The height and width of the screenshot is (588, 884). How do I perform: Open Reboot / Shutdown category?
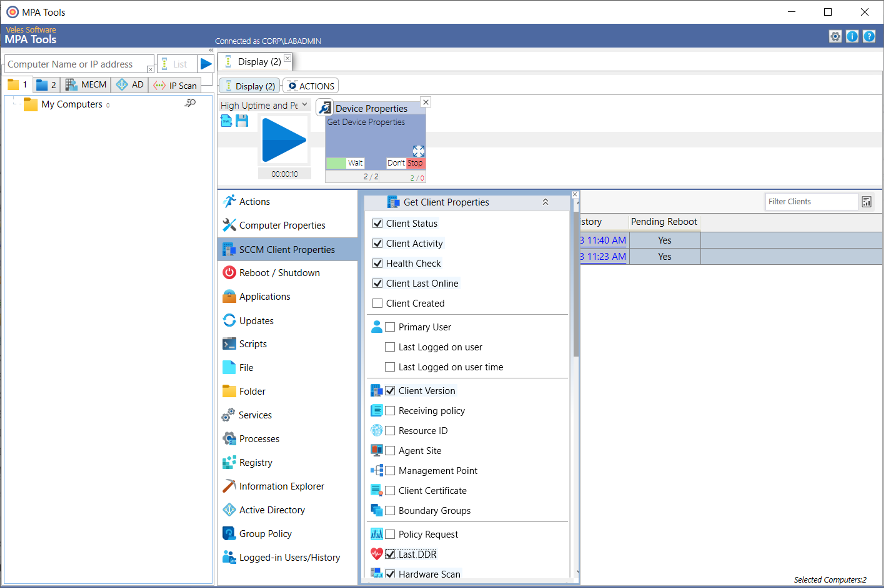[287, 273]
